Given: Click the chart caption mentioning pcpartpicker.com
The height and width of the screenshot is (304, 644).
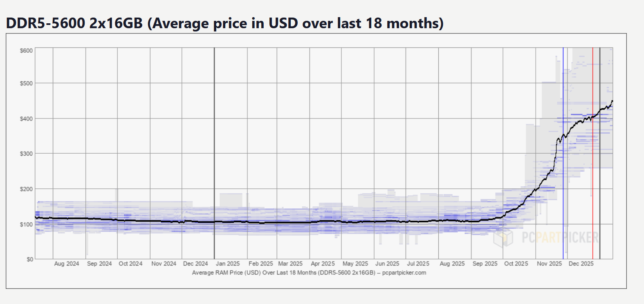Looking at the screenshot, I should point(309,273).
